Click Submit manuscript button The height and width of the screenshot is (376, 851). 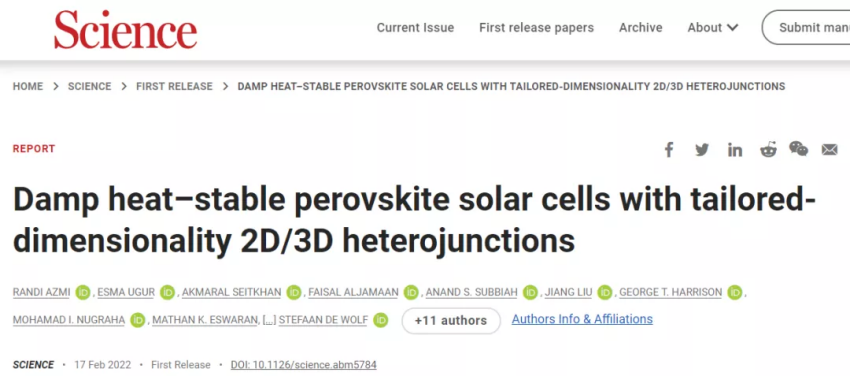[809, 28]
